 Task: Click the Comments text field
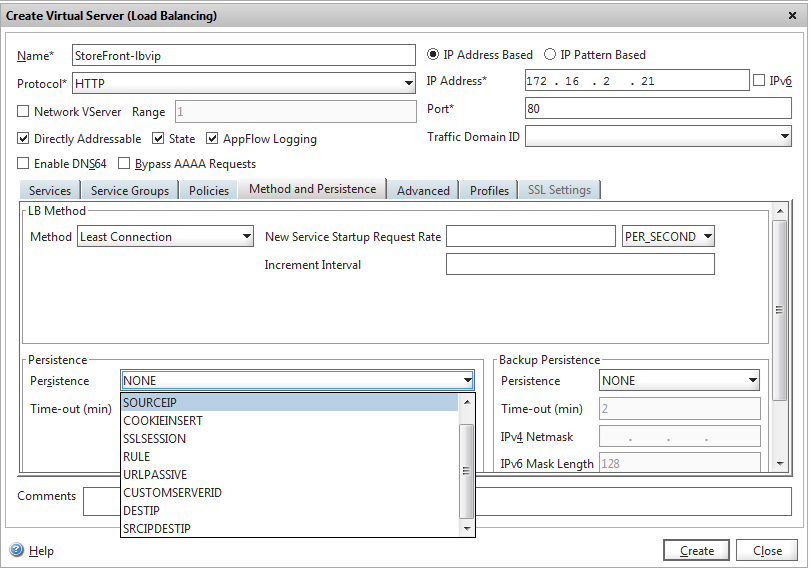click(437, 501)
